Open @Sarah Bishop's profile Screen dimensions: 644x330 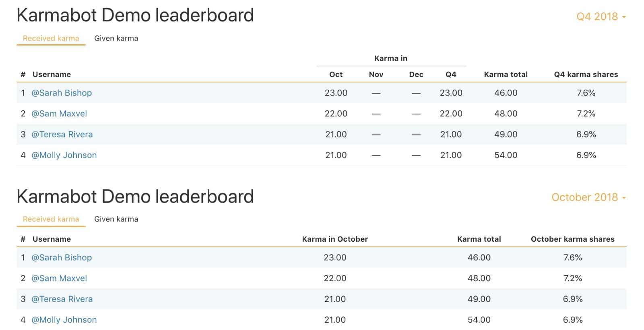point(62,93)
